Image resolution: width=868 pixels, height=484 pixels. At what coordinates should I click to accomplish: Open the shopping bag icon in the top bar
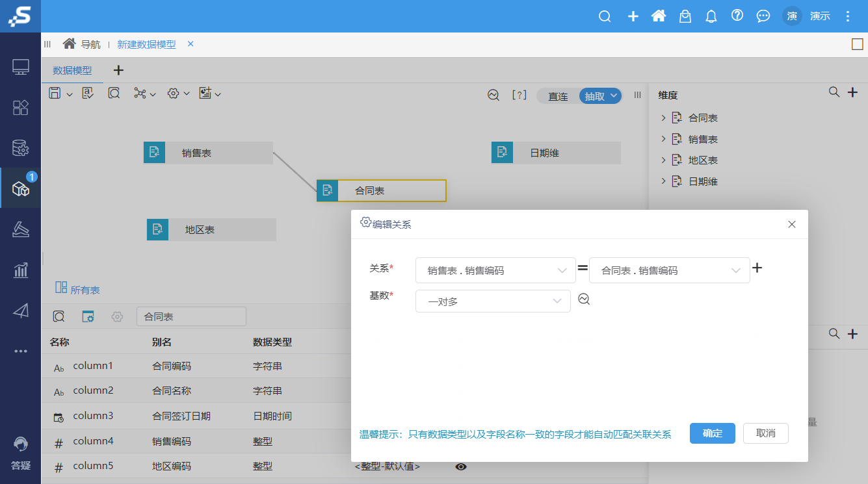(685, 16)
